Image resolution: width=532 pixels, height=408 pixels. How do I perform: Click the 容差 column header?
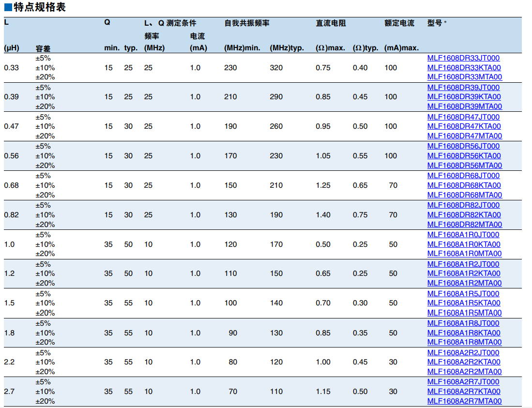coord(43,48)
